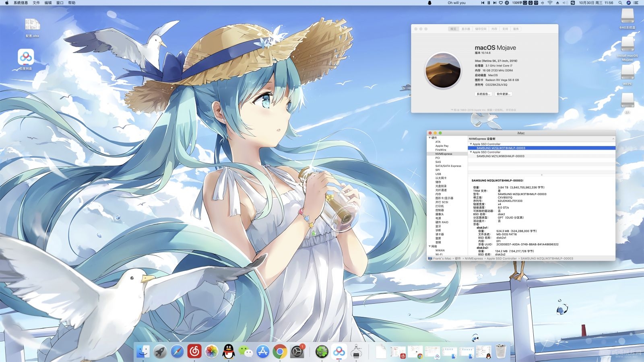Open System Information chip icon in Dock
This screenshot has height=362, width=644.
point(356,352)
